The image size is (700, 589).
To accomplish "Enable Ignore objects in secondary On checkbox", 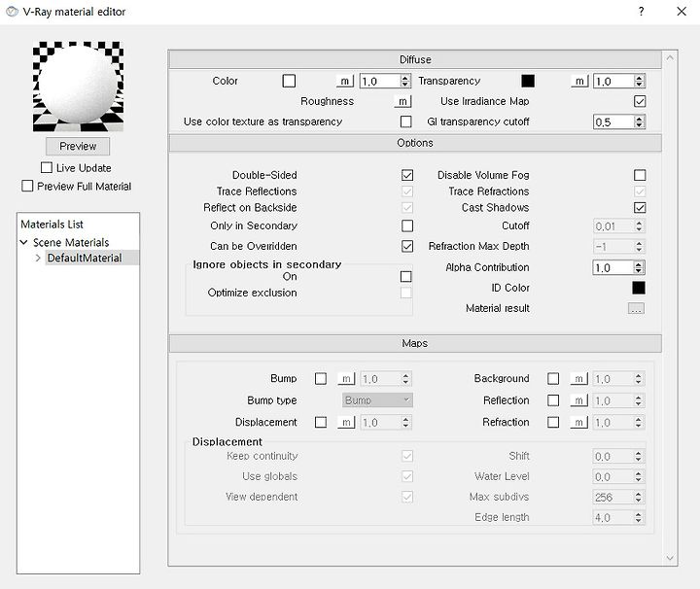I will [405, 277].
